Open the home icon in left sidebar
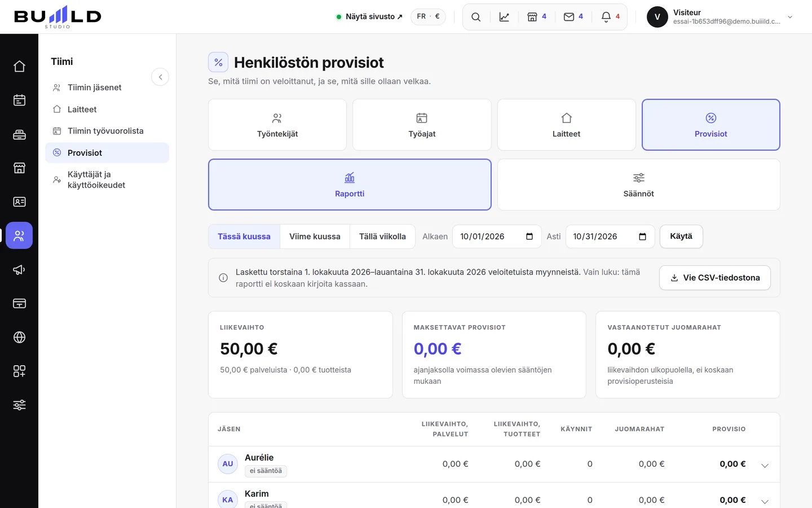This screenshot has width=812, height=508. (x=19, y=67)
